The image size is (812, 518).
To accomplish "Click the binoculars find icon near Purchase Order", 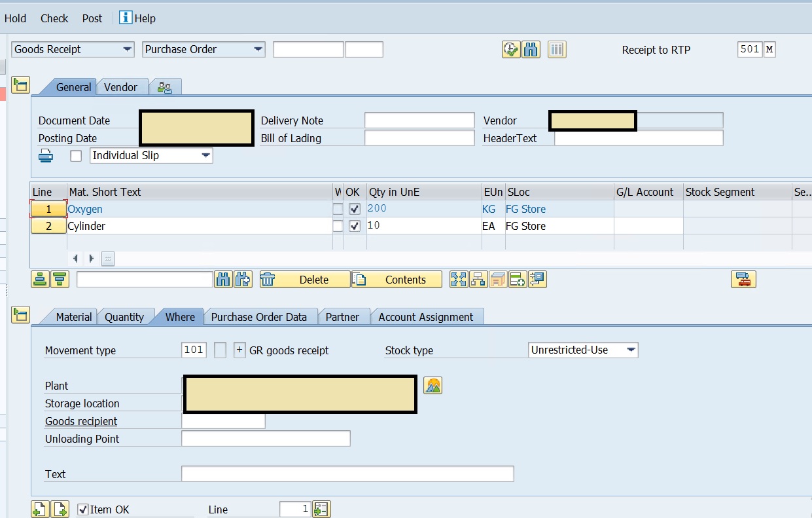I will point(531,50).
